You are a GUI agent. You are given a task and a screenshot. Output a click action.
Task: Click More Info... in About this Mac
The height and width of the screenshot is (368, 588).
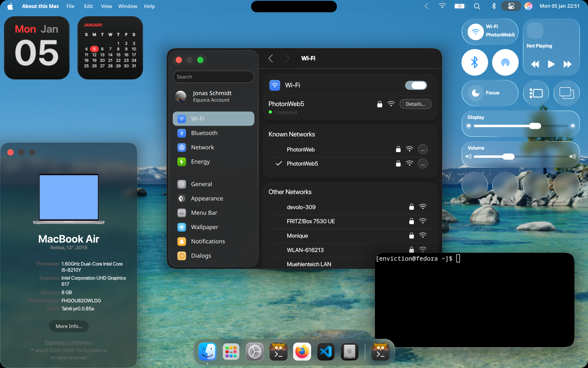pos(69,326)
